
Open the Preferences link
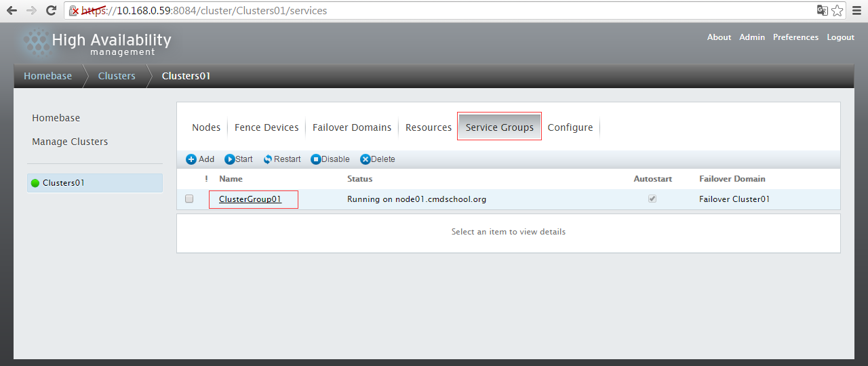click(x=795, y=37)
